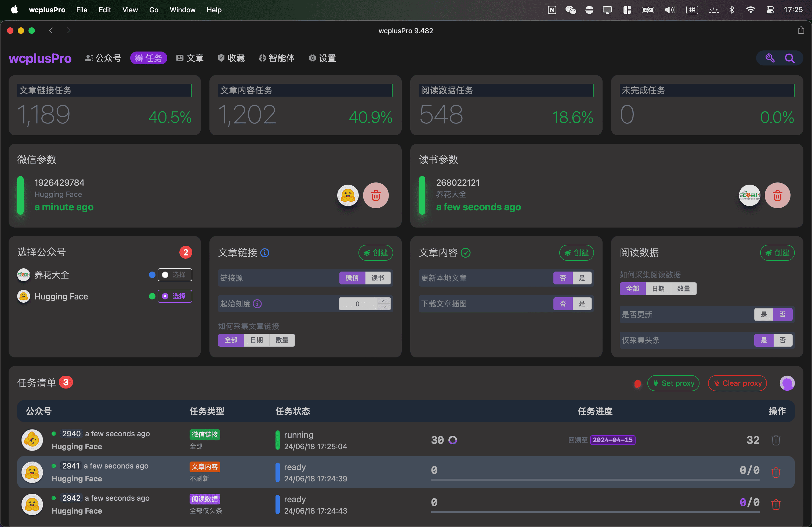This screenshot has height=527, width=812.
Task: Toggle 选择 for 养花大全
Action: tap(175, 275)
